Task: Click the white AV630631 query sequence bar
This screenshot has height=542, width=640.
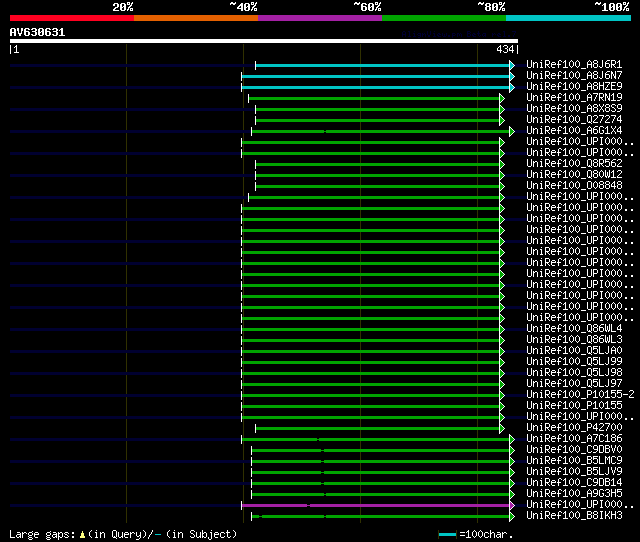Action: [264, 41]
